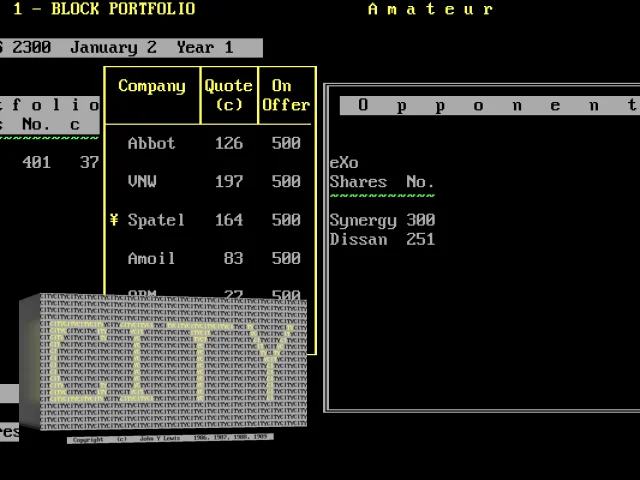This screenshot has width=640, height=480.
Task: Click the Amateur difficulty label
Action: 431,9
